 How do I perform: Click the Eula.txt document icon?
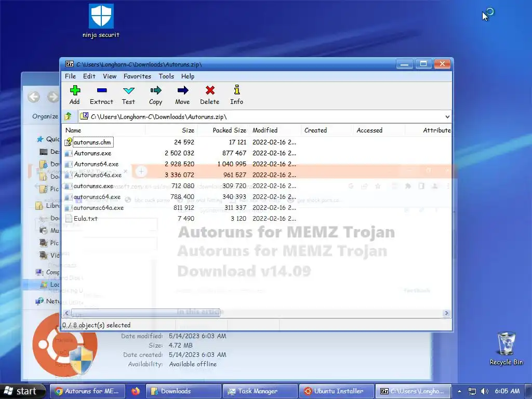click(69, 219)
